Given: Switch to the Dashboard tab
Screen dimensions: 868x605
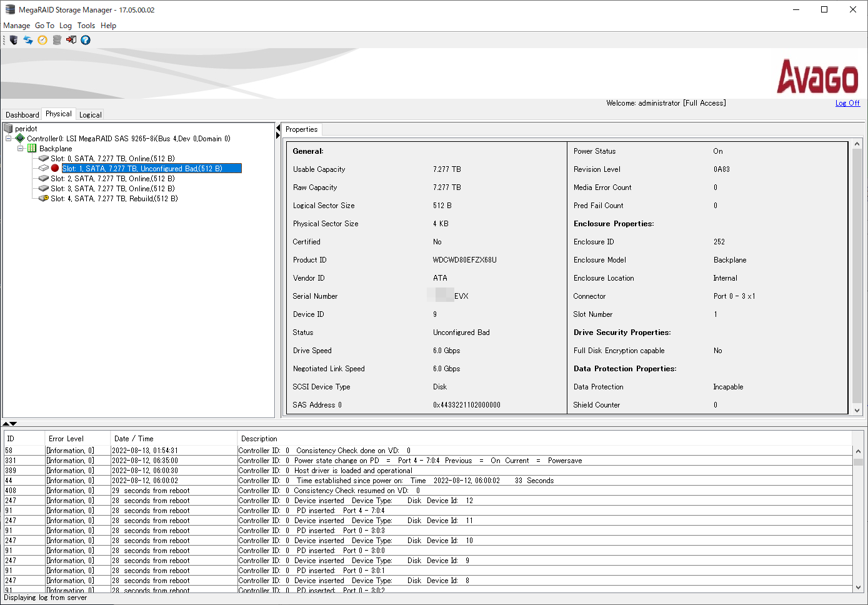Looking at the screenshot, I should pyautogui.click(x=22, y=115).
